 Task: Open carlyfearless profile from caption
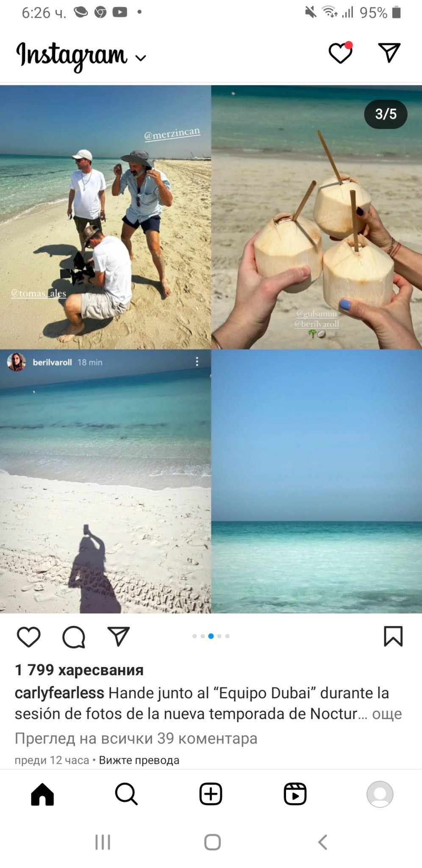point(59,693)
